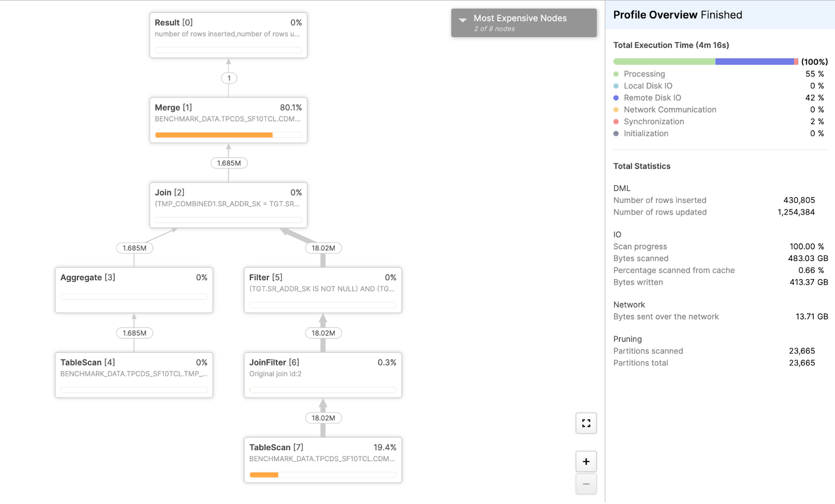Click the TableScan [4] node
This screenshot has height=504, width=835.
tap(134, 375)
